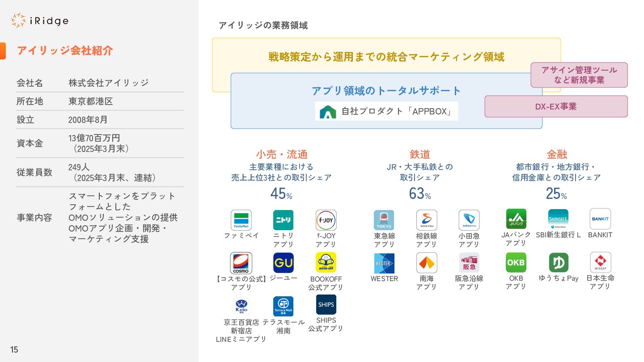Viewport: 644px width, 362px height.
Task: Click the DX-EX事業 box
Action: tap(556, 106)
